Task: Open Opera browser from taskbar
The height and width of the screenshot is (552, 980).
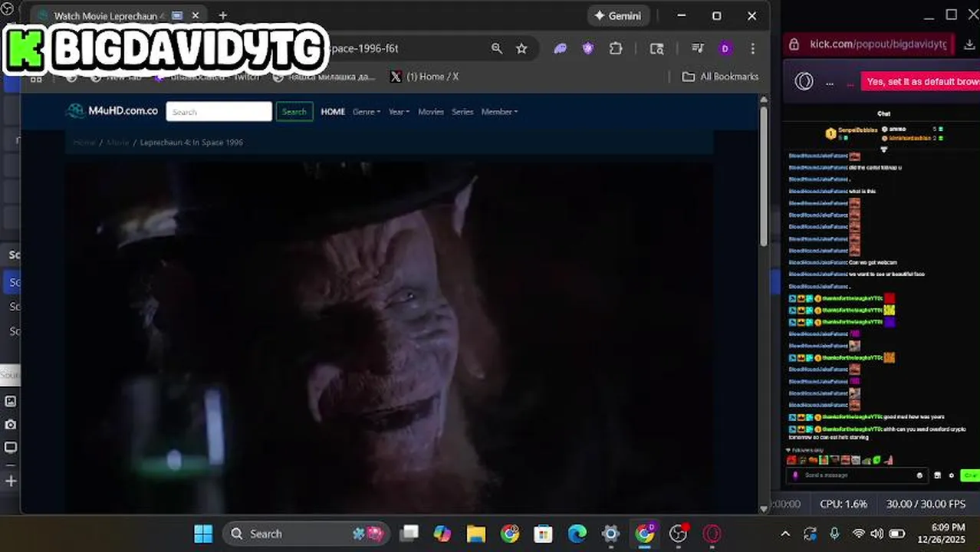Action: (712, 534)
